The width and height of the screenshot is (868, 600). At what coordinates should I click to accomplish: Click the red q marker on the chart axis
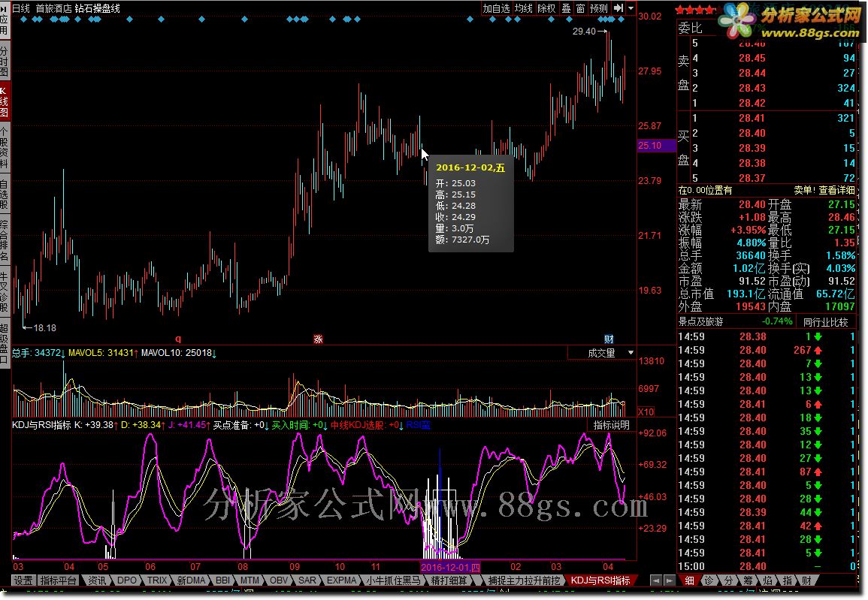coord(177,339)
